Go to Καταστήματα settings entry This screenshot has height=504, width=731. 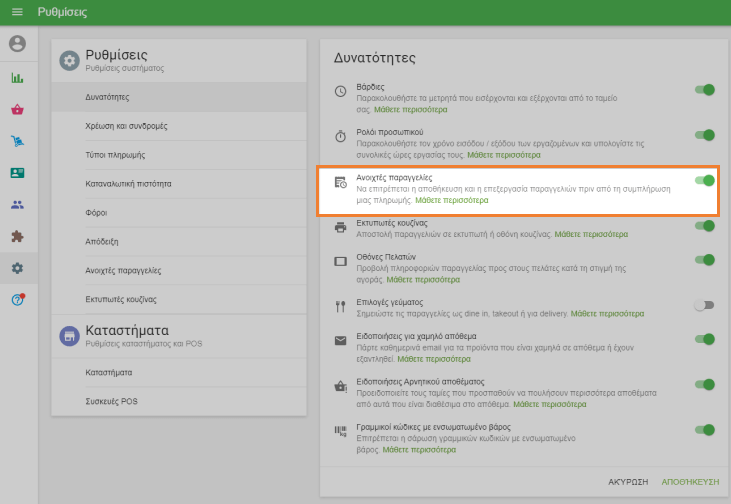coord(109,372)
